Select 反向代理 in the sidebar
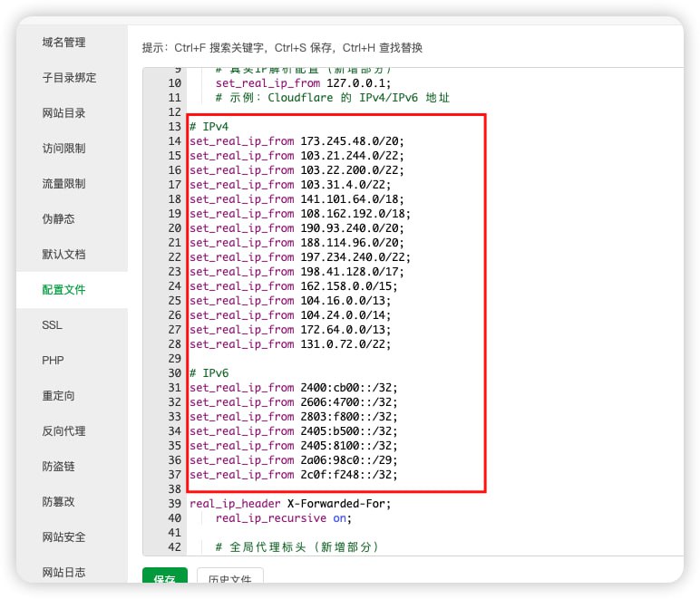Viewport: 700px width, 599px height. point(63,431)
